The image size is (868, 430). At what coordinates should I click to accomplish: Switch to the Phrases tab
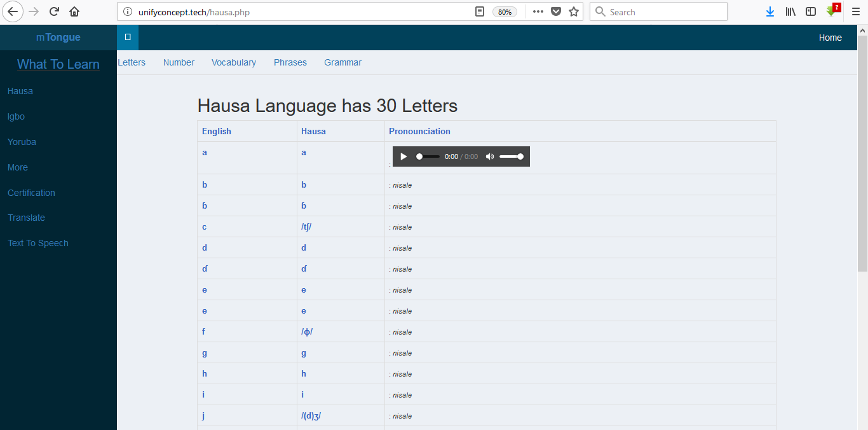[x=290, y=62]
